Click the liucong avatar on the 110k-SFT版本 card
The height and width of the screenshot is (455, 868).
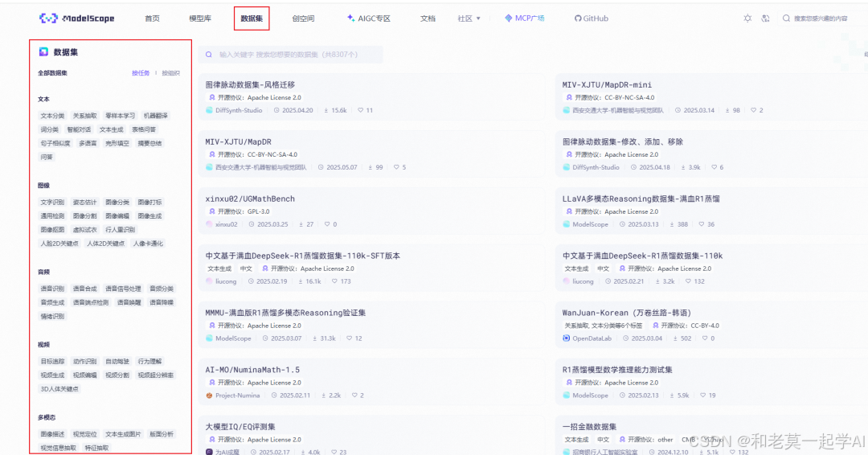tap(209, 281)
